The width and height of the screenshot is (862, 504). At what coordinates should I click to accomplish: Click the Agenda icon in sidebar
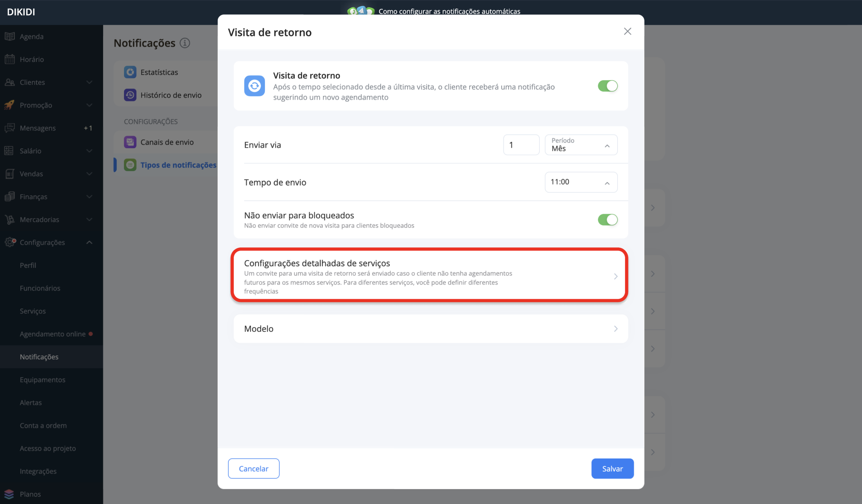[10, 36]
